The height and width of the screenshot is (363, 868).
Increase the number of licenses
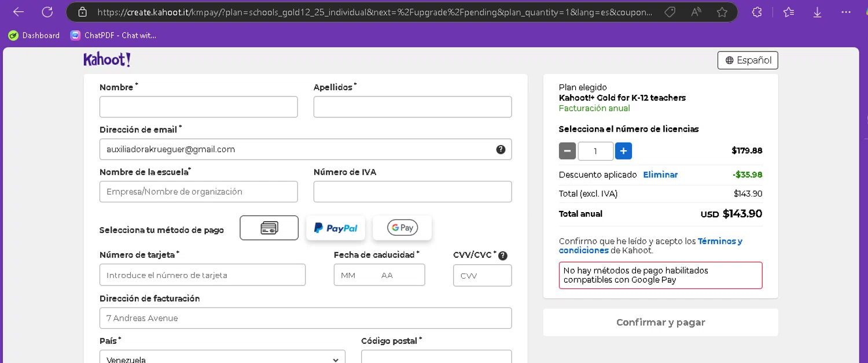pyautogui.click(x=623, y=151)
